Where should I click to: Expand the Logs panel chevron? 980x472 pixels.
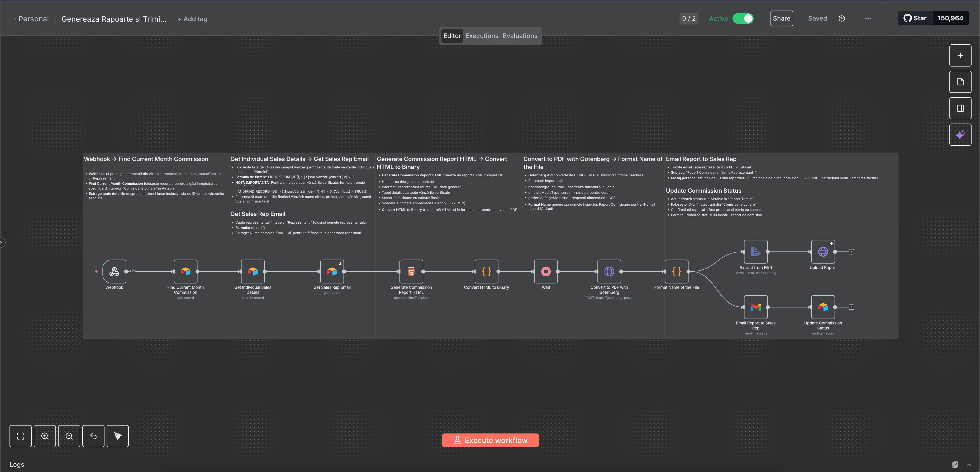(x=969, y=465)
